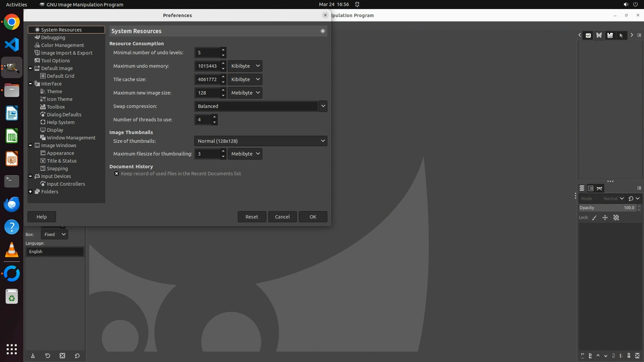
Task: Collapse the Image Windows tree node
Action: pyautogui.click(x=31, y=145)
